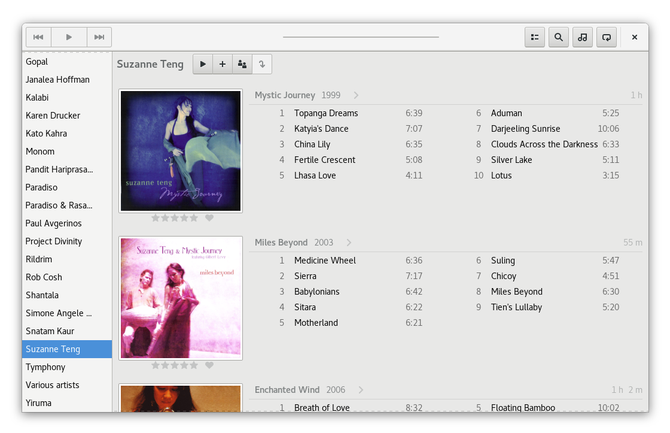This screenshot has width=670, height=433.
Task: Click the playback progress bar at the top
Action: (361, 37)
